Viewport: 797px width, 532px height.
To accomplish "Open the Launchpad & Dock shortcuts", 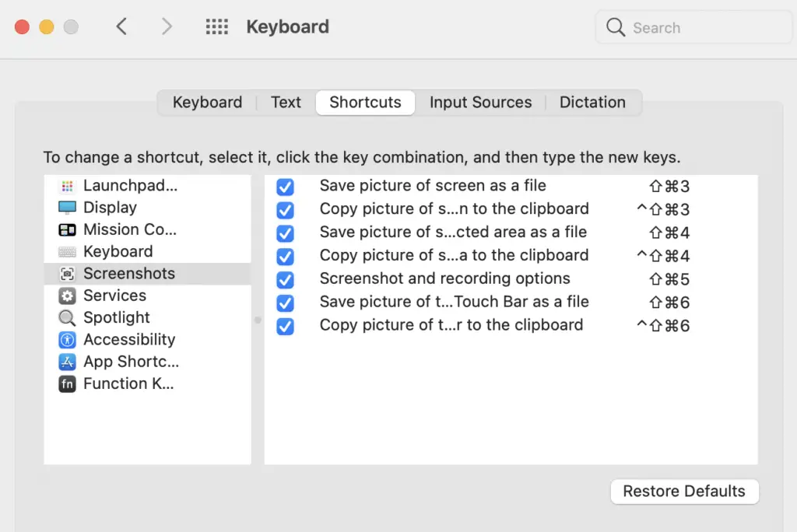I will pyautogui.click(x=128, y=185).
